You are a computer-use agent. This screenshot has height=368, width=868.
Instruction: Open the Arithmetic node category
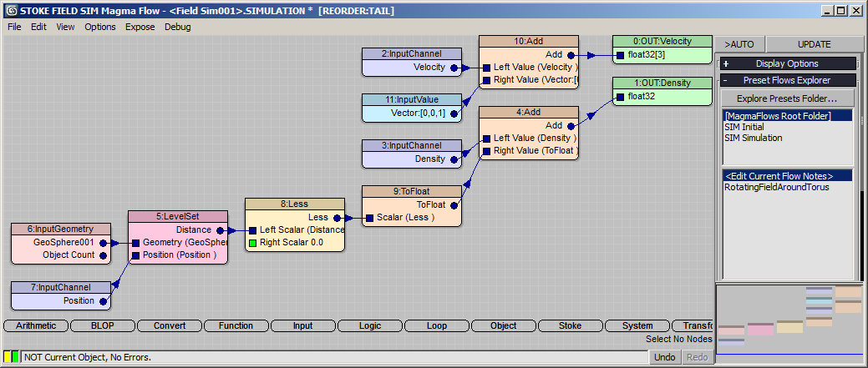(x=36, y=326)
